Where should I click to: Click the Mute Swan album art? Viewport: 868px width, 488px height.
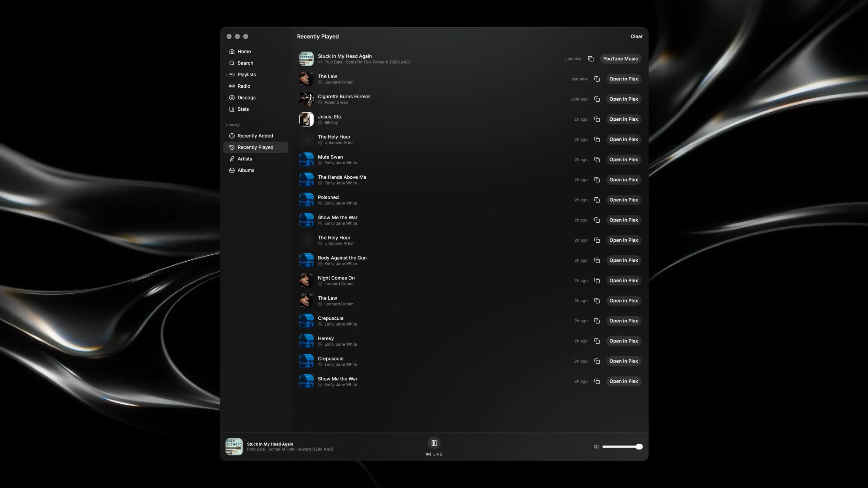click(x=306, y=160)
